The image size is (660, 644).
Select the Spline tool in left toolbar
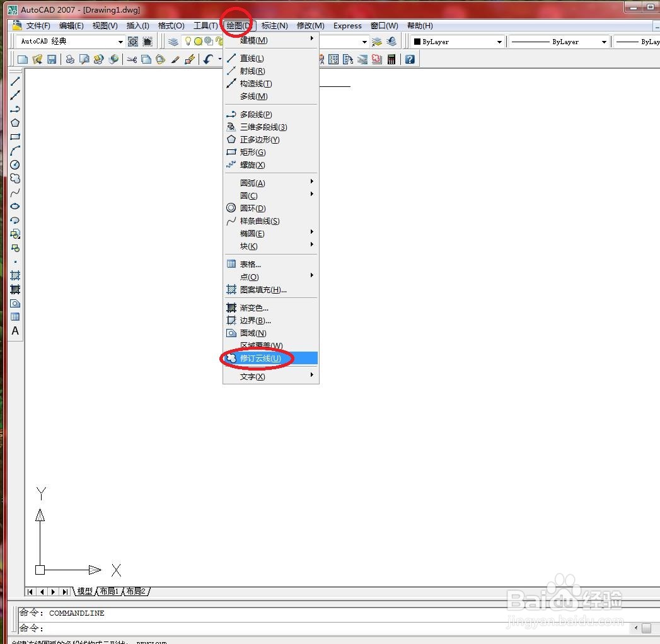15,193
